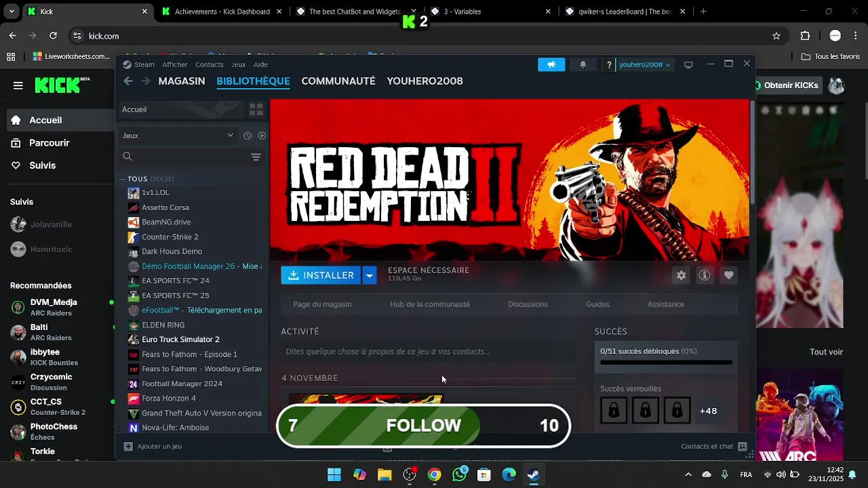Go to the MAGASIN tab

tap(182, 81)
